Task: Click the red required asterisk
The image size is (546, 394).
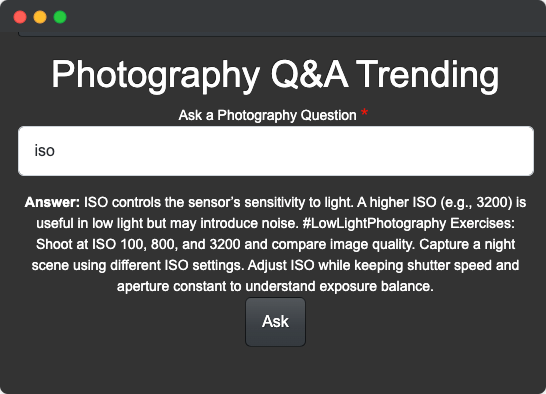Action: [364, 113]
